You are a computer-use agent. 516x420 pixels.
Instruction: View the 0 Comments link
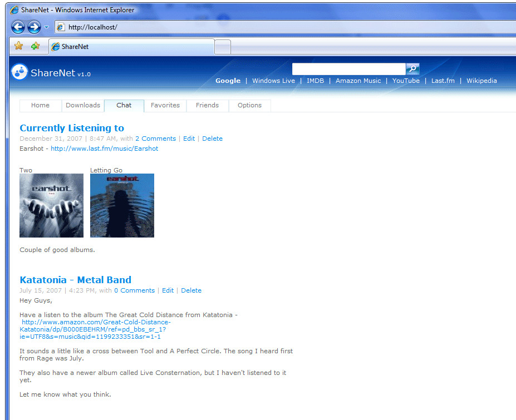134,291
